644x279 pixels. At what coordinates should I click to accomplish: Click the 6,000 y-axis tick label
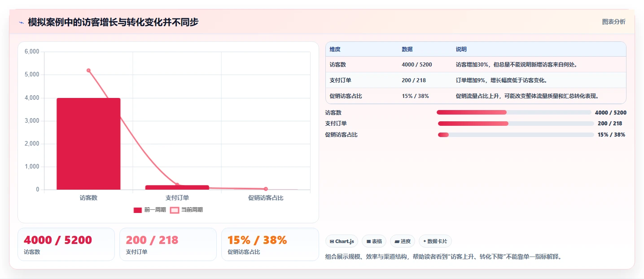pyautogui.click(x=32, y=52)
